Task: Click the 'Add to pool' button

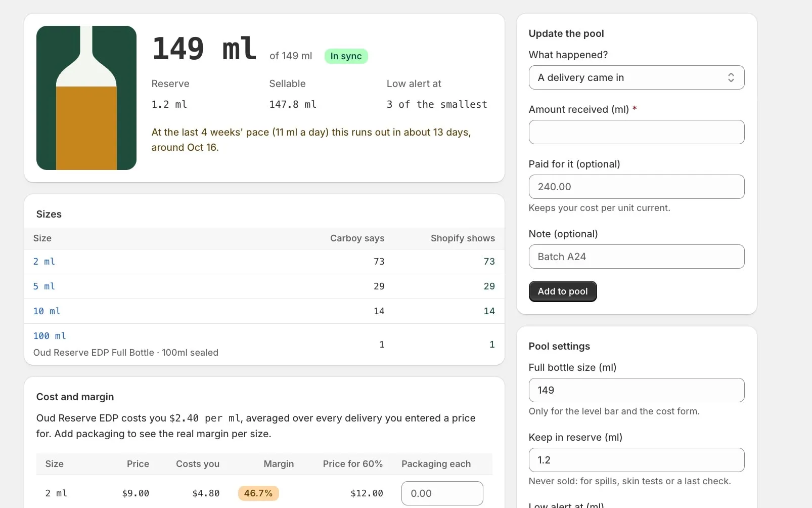Action: 563,291
